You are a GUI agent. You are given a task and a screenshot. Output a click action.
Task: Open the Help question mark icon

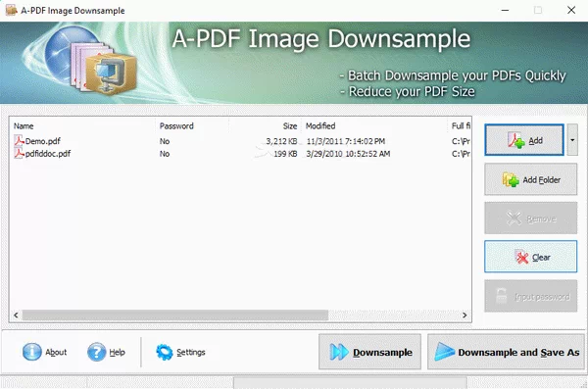click(x=96, y=352)
